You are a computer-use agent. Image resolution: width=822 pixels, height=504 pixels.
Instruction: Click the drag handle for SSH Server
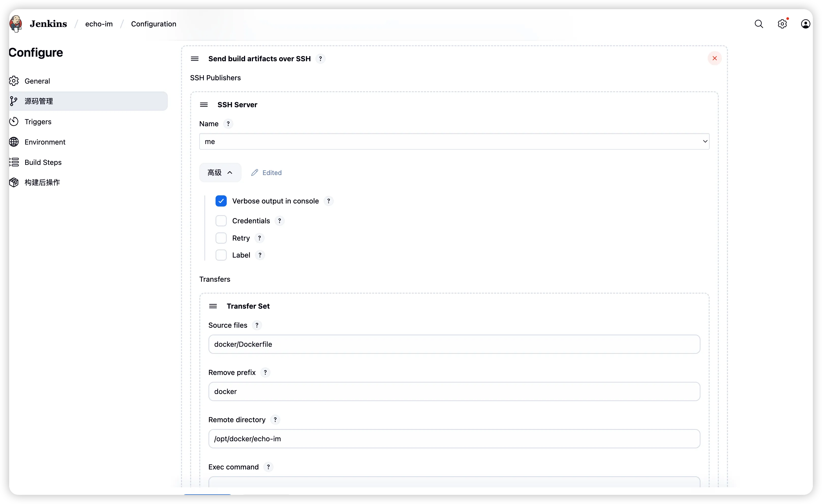tap(204, 105)
